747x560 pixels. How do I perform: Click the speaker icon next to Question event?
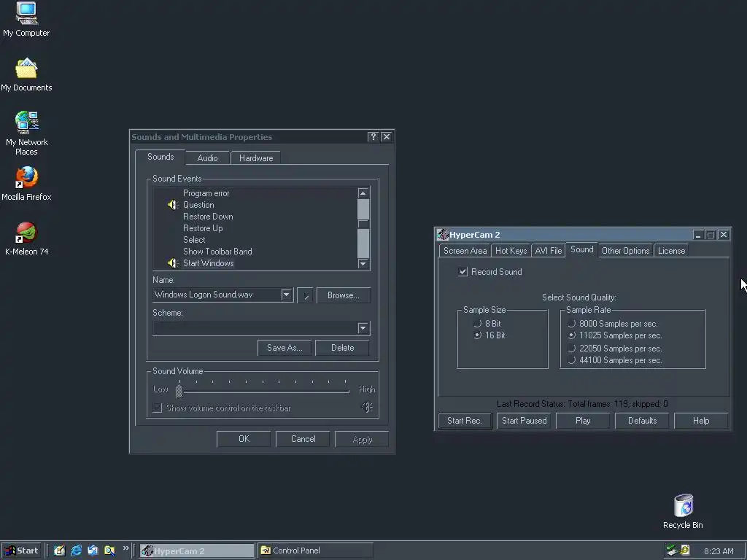[172, 205]
